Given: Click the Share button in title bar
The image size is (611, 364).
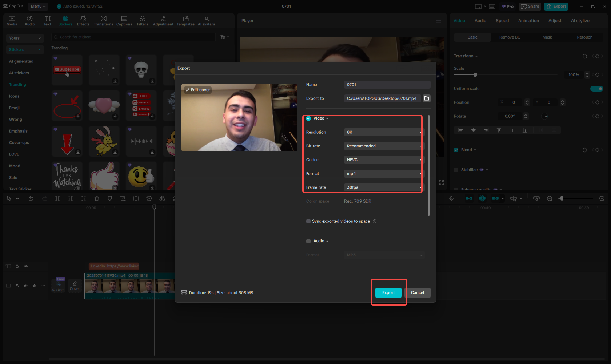Looking at the screenshot, I should click(x=530, y=7).
